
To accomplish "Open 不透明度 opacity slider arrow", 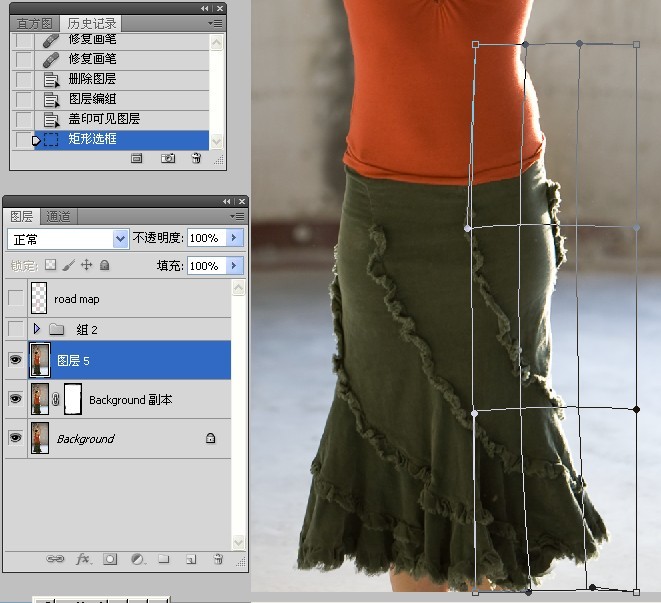I will click(234, 238).
